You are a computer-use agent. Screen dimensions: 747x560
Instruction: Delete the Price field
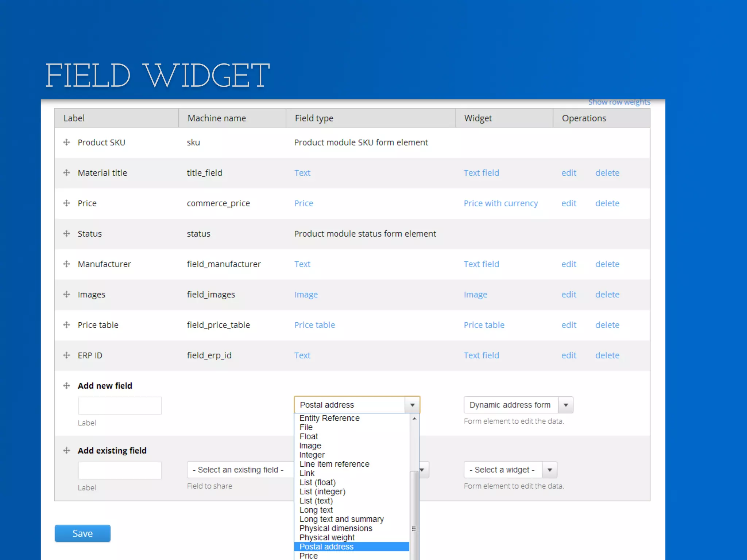tap(607, 203)
